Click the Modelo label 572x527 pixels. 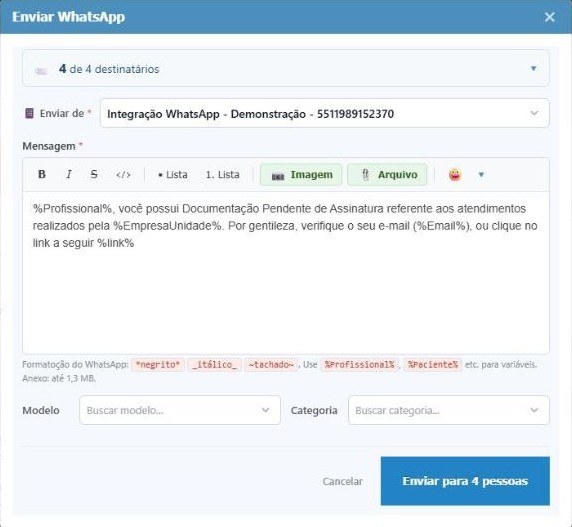coord(41,410)
